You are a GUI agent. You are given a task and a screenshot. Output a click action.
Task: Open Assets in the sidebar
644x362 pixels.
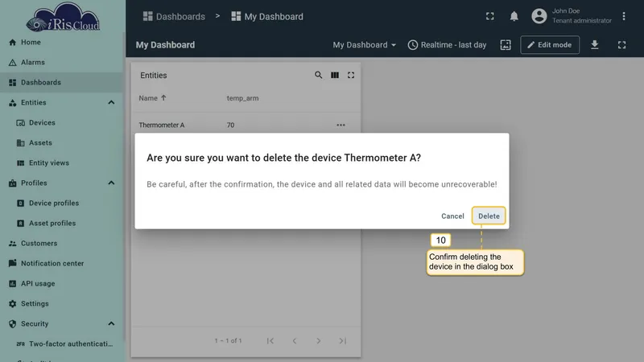coord(62,143)
